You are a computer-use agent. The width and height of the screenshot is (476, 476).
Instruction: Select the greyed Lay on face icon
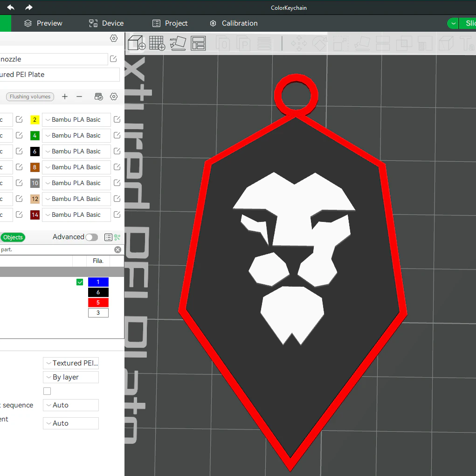pos(362,43)
